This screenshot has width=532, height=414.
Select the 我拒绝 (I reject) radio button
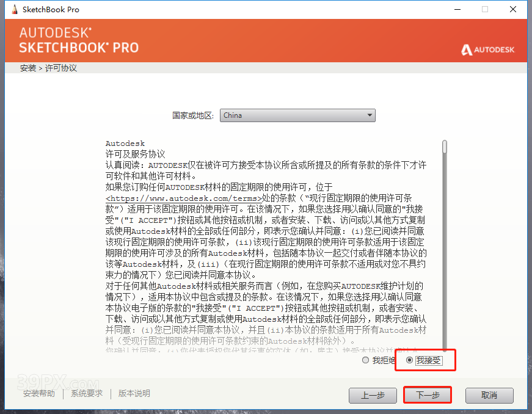point(365,360)
